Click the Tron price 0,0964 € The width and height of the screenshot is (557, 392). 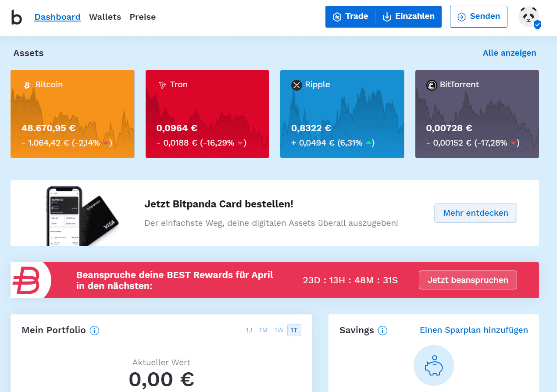(x=177, y=128)
